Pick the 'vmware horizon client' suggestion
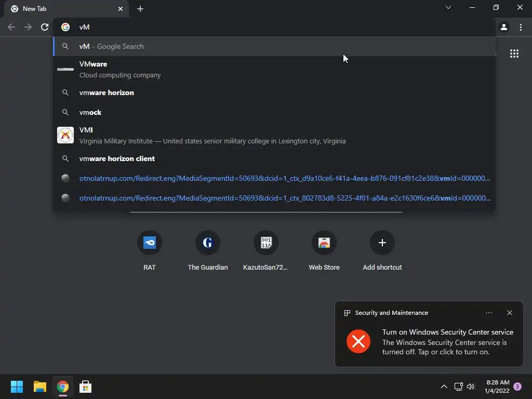This screenshot has width=532, height=399. tap(274, 158)
